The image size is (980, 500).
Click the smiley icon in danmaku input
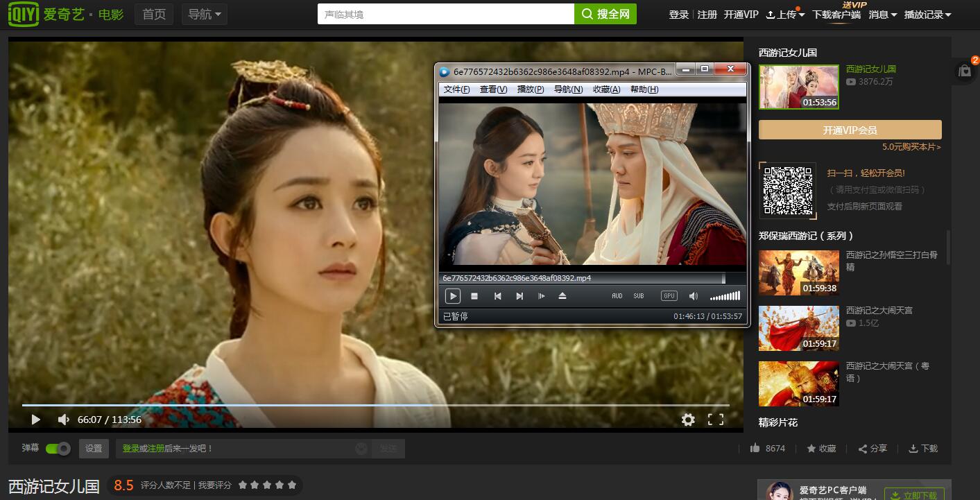pyautogui.click(x=361, y=449)
